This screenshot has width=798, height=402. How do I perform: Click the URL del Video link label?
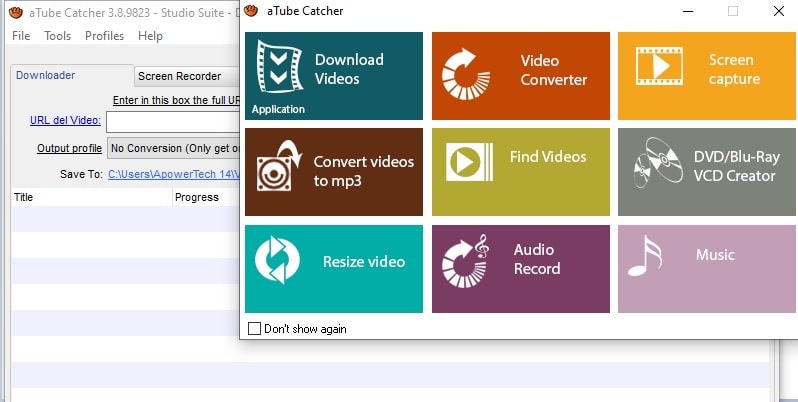click(x=65, y=121)
